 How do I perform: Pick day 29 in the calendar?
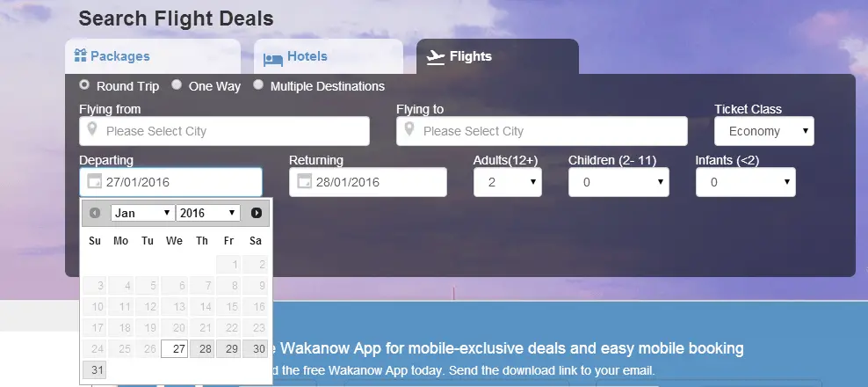[228, 349]
